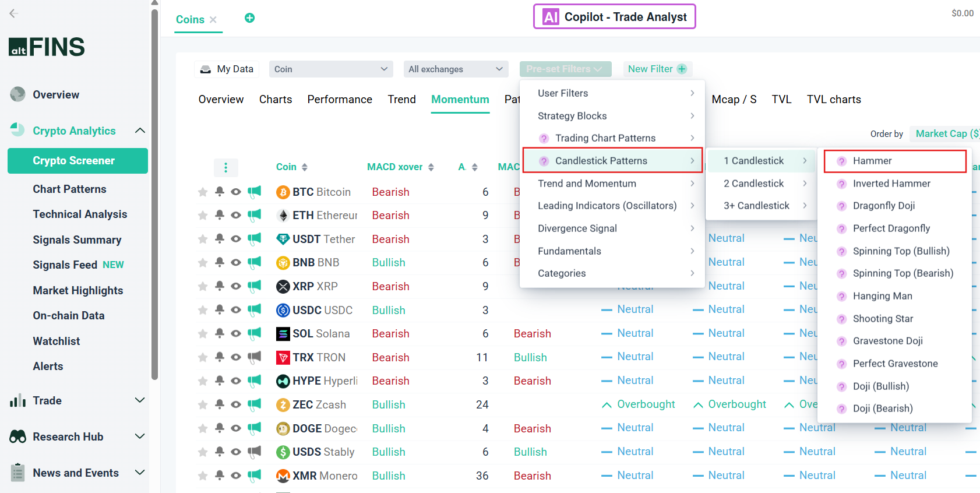Click the $0.00 balance
Screen dimensions: 980x493
click(963, 13)
